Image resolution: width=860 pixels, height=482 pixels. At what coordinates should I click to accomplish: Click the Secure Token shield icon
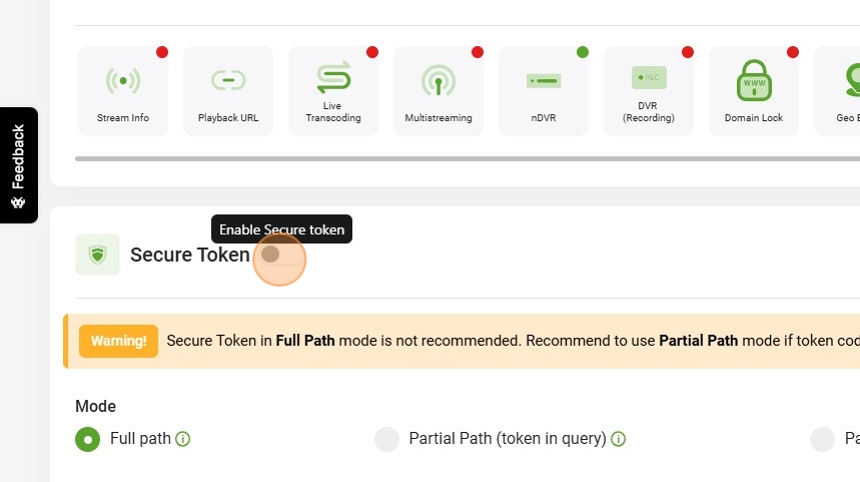pos(97,254)
